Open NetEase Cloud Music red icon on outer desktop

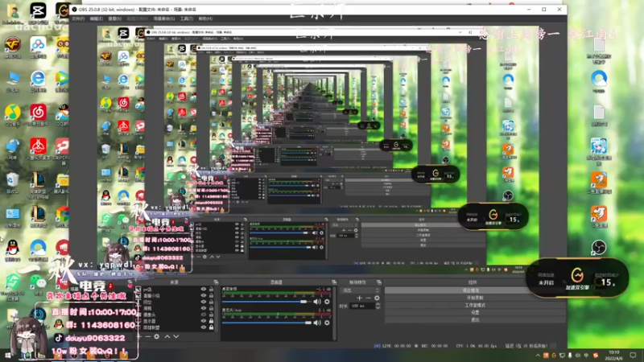coord(38,112)
